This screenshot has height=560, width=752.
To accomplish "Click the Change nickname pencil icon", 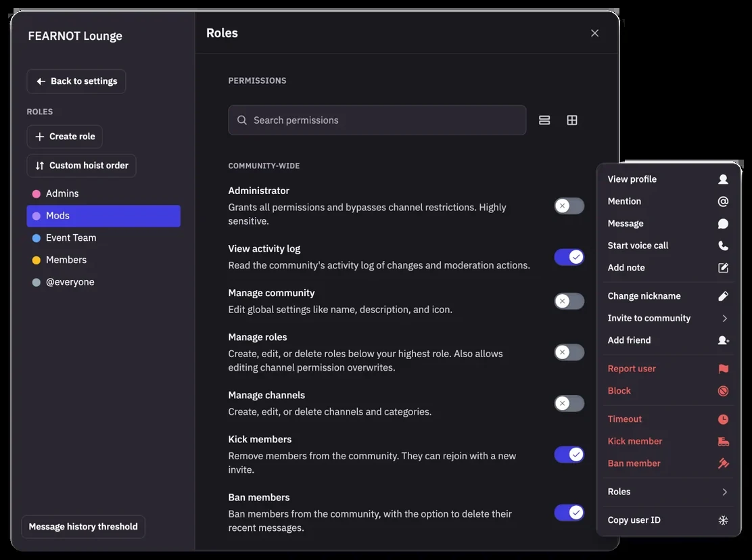I will point(723,296).
